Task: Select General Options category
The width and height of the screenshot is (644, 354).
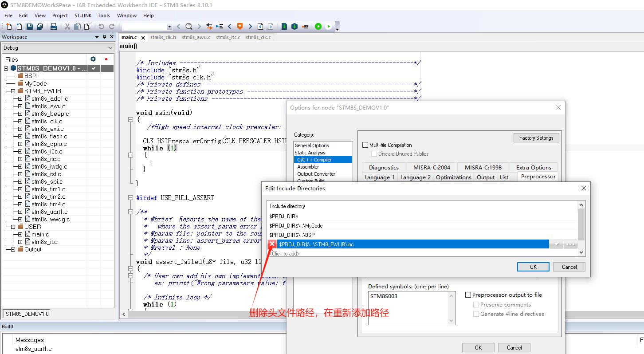Action: [312, 146]
